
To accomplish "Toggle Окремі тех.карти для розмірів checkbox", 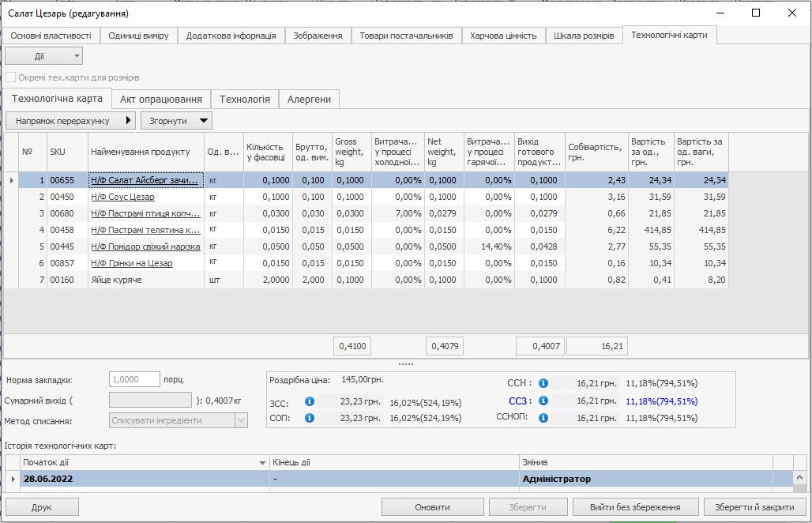I will 11,77.
